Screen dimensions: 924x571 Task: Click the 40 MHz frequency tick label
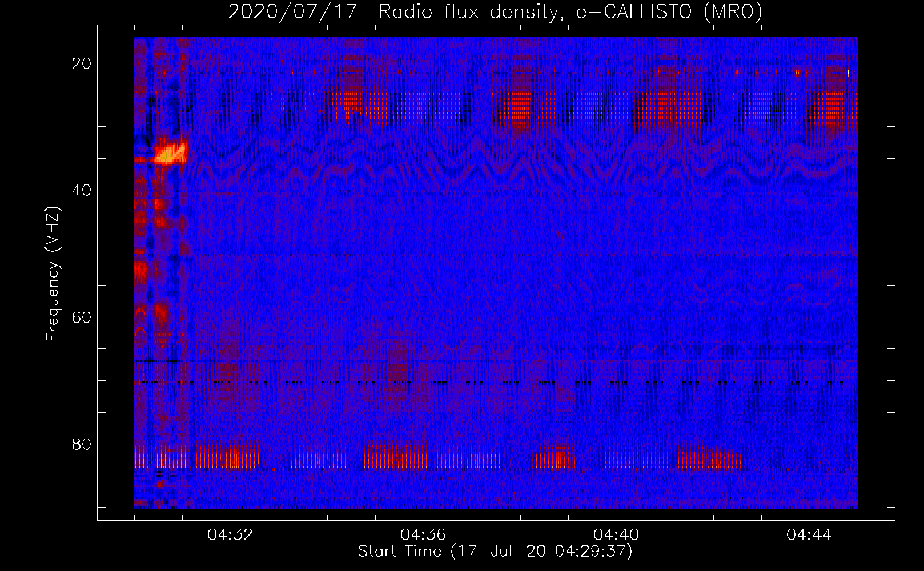click(82, 190)
